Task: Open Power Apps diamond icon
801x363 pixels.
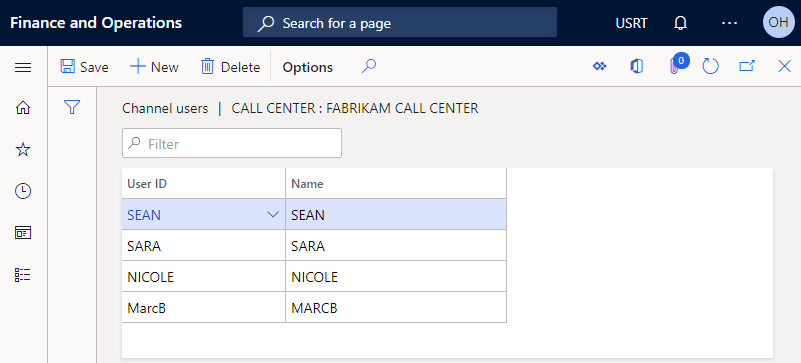Action: (599, 66)
